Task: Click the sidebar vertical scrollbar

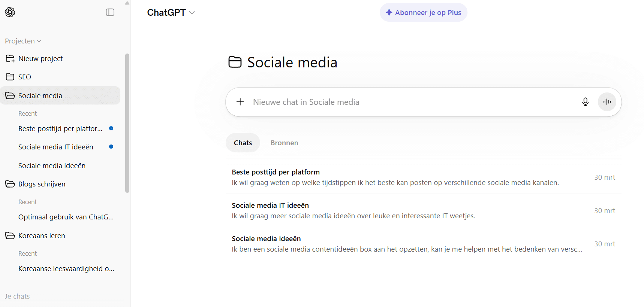Action: (127, 123)
